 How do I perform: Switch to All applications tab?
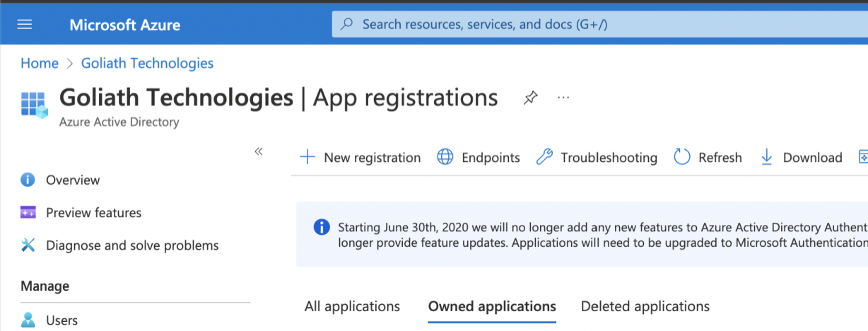(x=352, y=306)
